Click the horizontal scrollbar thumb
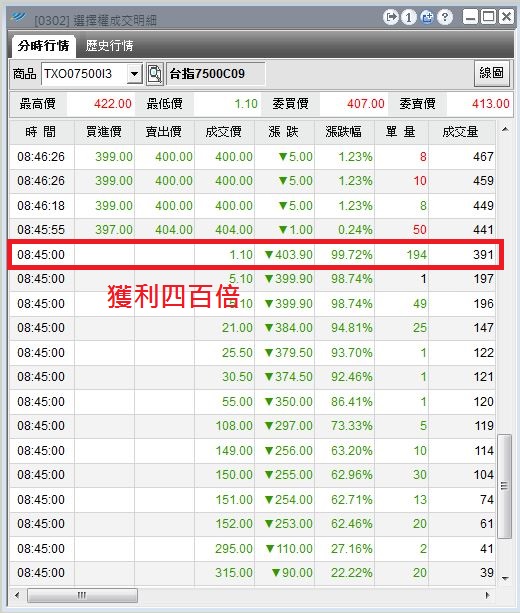Viewport: 520px width, 613px height. coord(82,595)
